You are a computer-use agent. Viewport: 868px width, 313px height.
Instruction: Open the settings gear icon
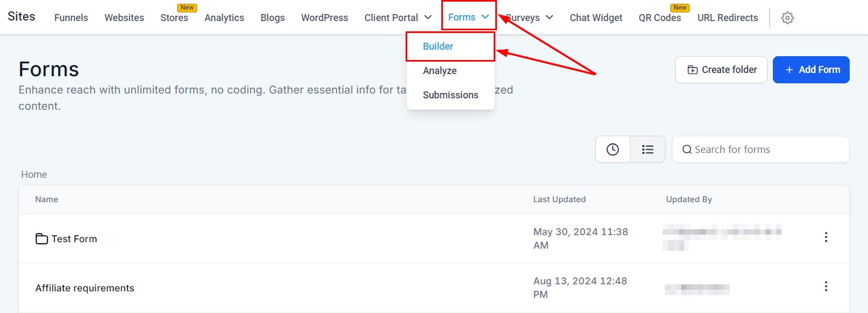coord(788,18)
